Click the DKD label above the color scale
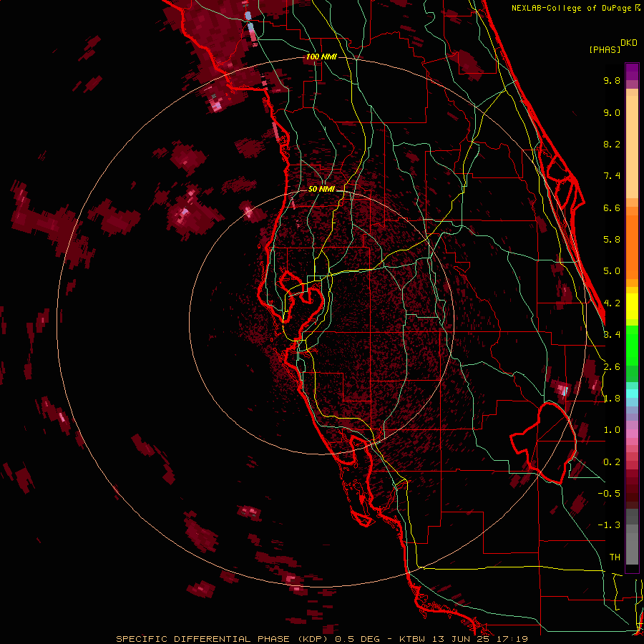The width and height of the screenshot is (644, 644). click(x=628, y=43)
